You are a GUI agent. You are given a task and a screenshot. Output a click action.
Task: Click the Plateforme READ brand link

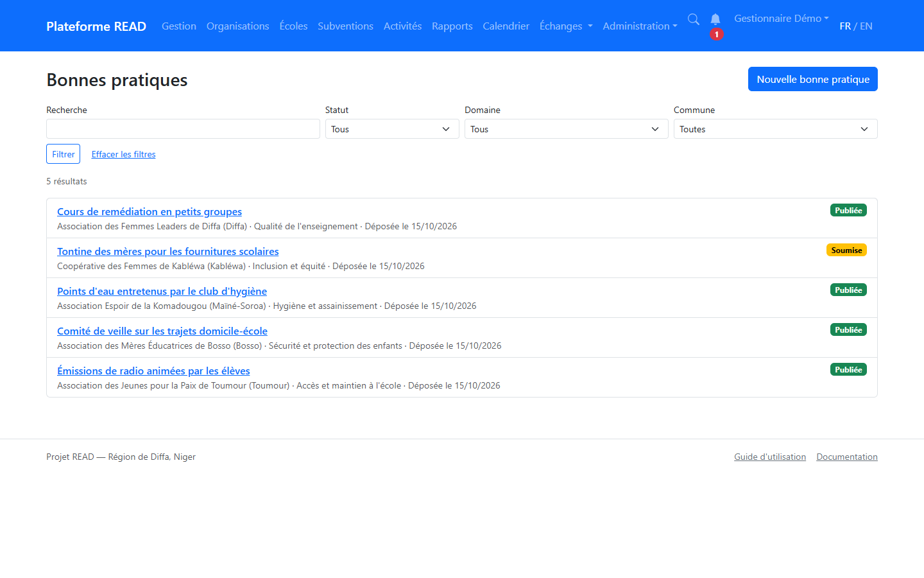pyautogui.click(x=96, y=26)
